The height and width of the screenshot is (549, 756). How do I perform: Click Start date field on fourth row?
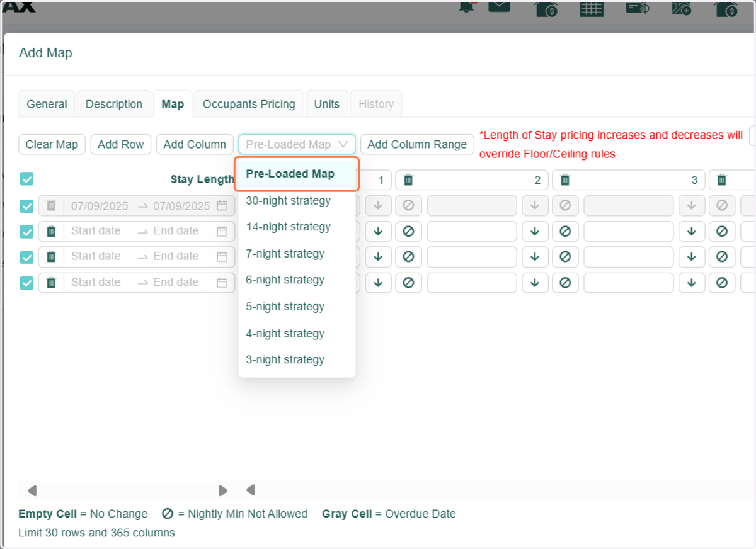(96, 283)
